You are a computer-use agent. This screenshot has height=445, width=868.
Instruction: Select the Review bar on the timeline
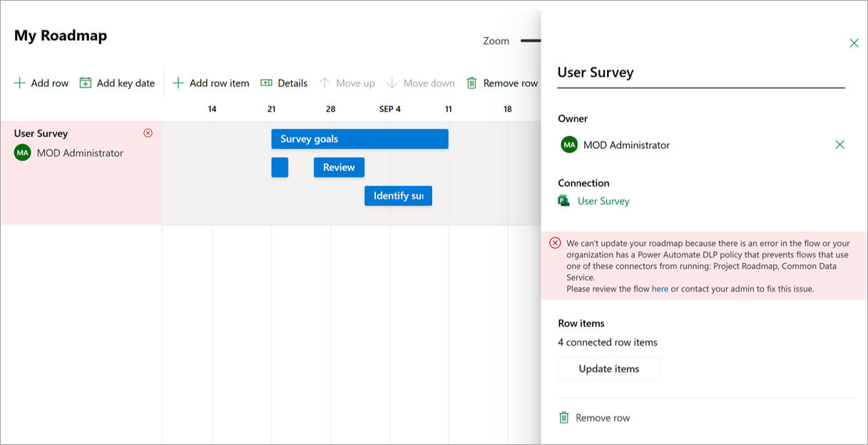click(339, 168)
